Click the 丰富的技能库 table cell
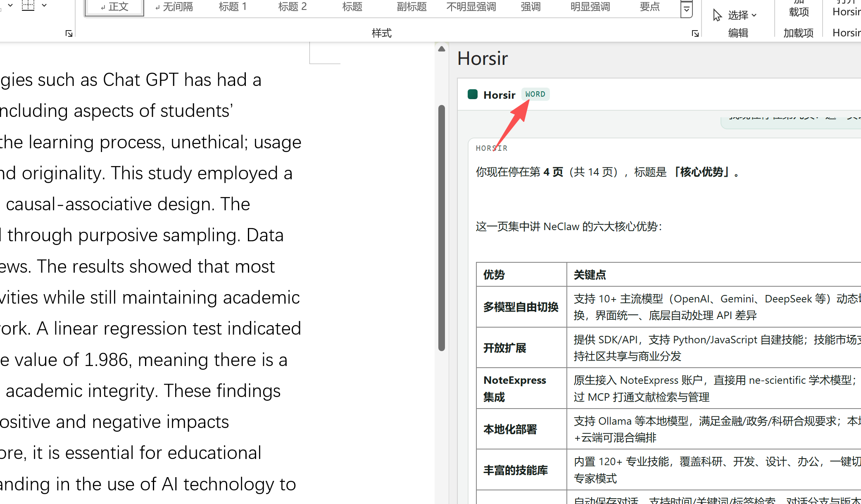The image size is (861, 504). click(521, 470)
